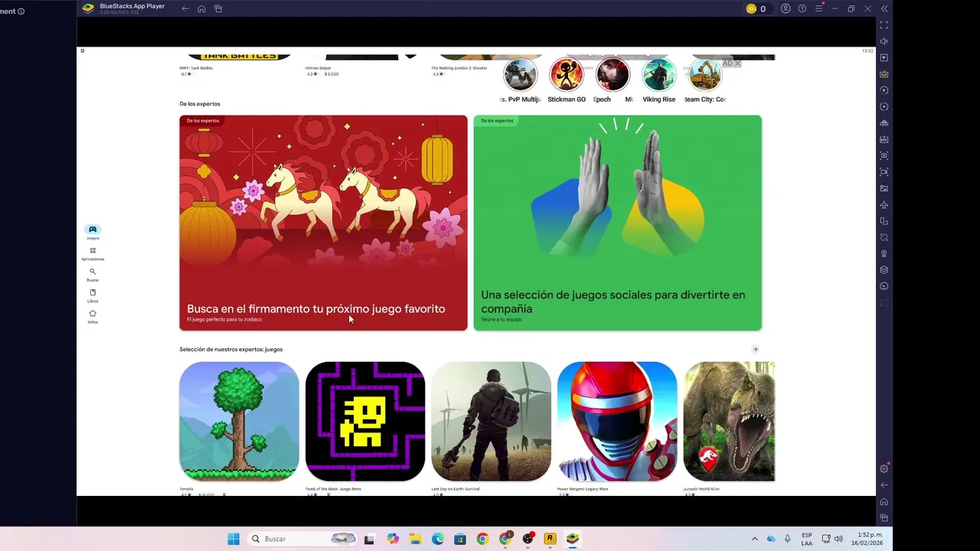Viewport: 980px width, 551px height.
Task: Show hidden system tray icons chevron
Action: (x=754, y=539)
